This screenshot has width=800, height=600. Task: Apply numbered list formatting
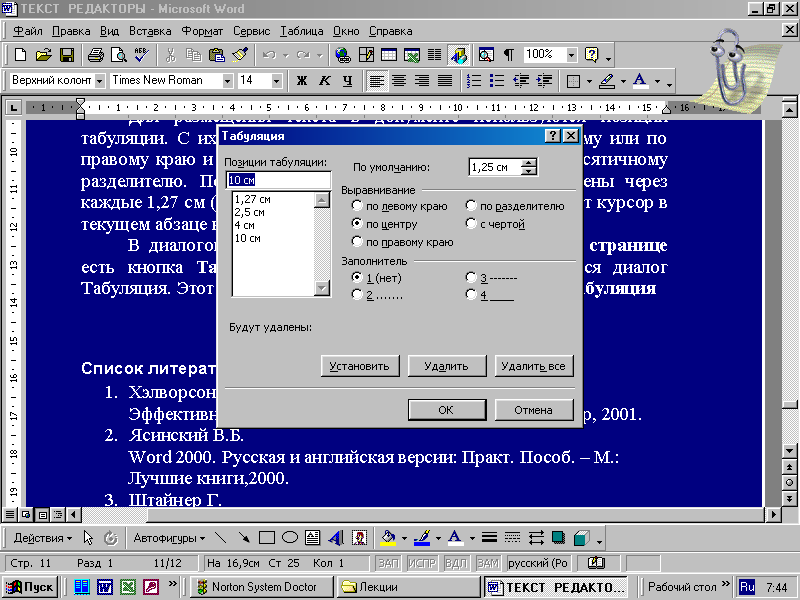click(x=474, y=81)
